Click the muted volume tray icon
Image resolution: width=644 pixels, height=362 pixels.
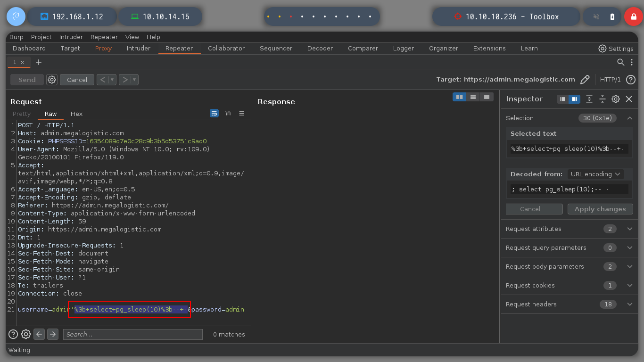(596, 16)
